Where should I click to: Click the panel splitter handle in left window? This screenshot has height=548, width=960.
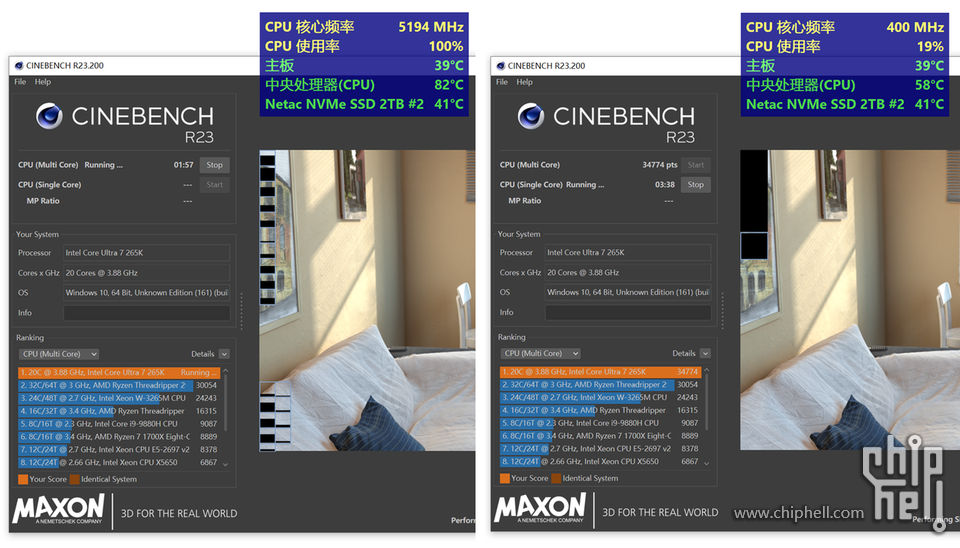point(242,311)
